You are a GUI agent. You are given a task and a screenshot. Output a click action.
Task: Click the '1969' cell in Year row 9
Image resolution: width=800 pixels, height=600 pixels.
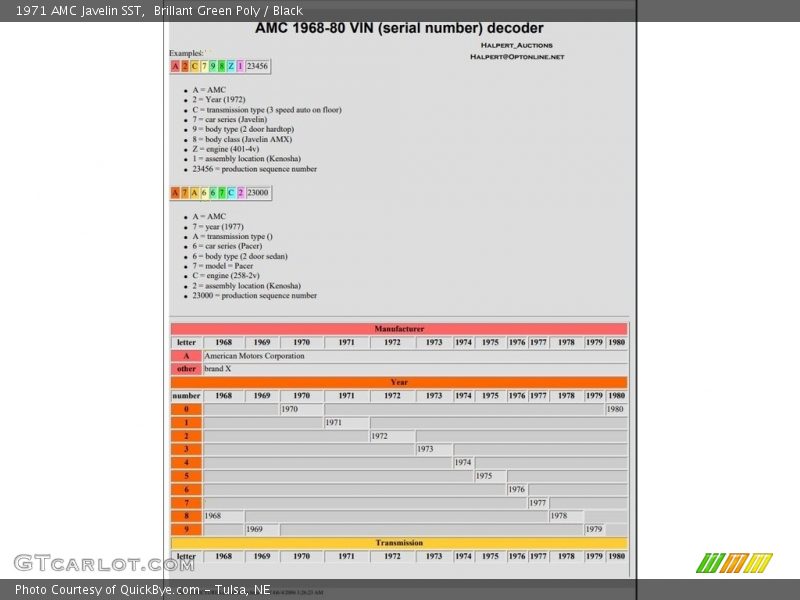262,530
